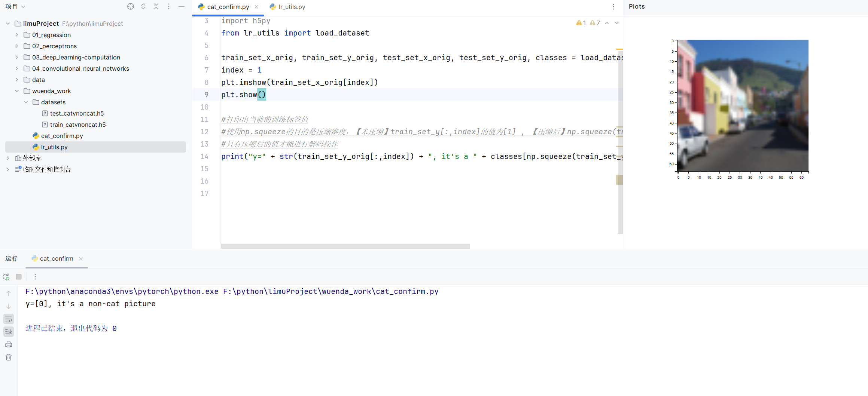Open the 项目 view dropdown

(15, 6)
